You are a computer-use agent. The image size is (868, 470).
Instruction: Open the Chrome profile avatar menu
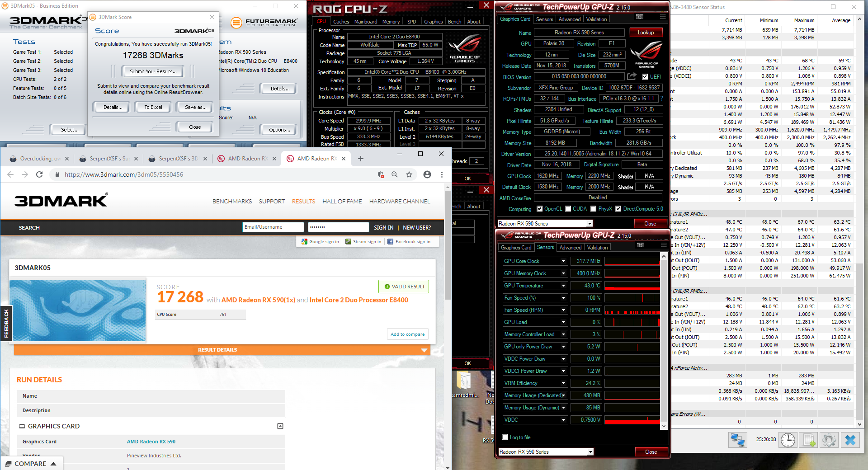click(427, 174)
